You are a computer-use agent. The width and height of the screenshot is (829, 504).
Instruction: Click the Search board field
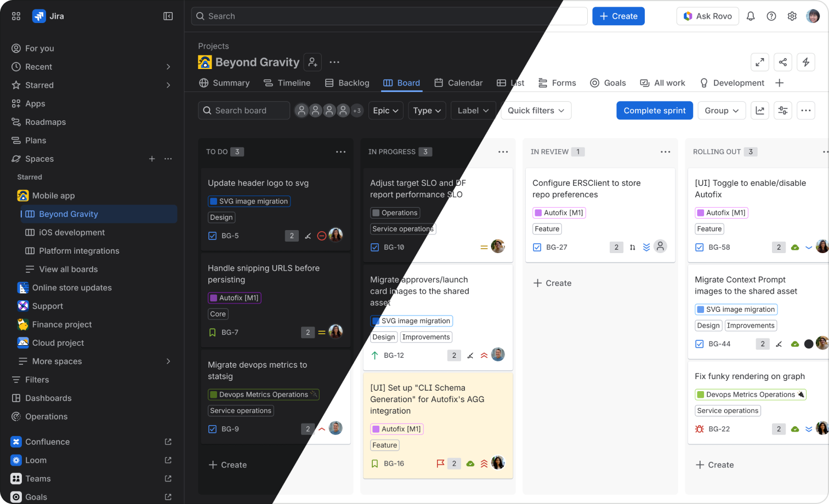244,111
